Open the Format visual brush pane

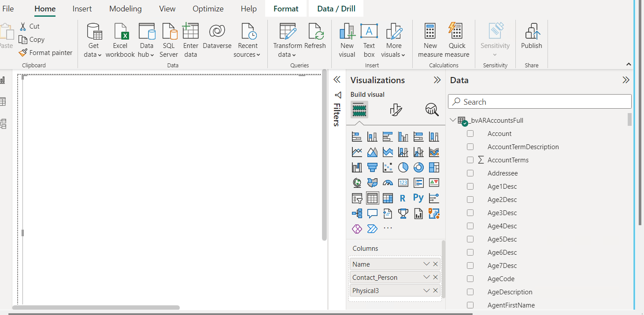pos(396,110)
